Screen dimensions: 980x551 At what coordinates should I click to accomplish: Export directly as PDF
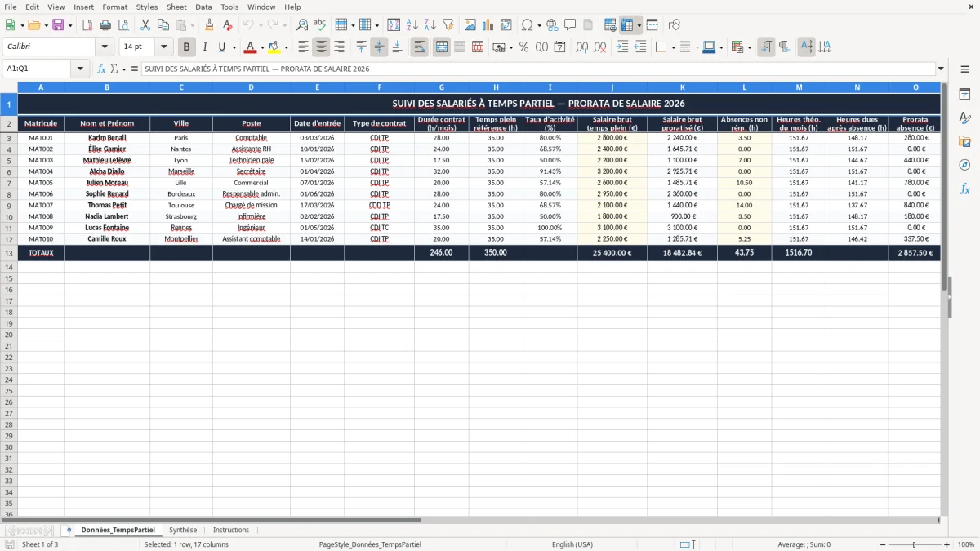(88, 25)
